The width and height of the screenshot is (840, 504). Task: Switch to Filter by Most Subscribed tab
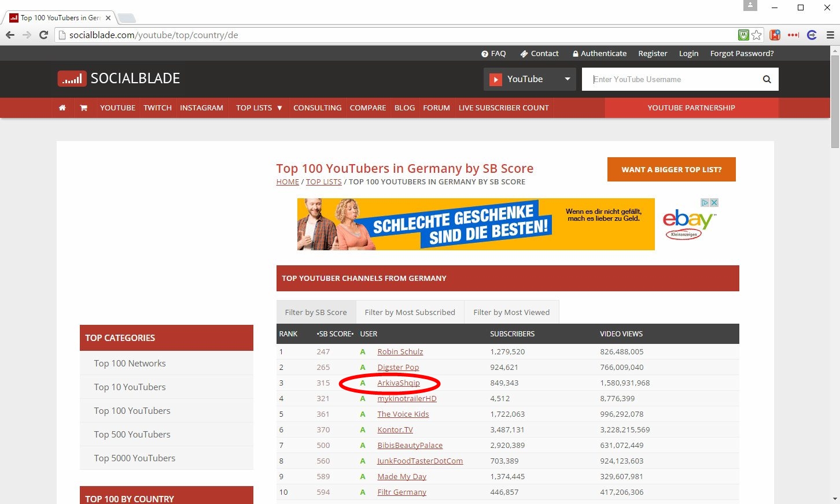(x=410, y=313)
